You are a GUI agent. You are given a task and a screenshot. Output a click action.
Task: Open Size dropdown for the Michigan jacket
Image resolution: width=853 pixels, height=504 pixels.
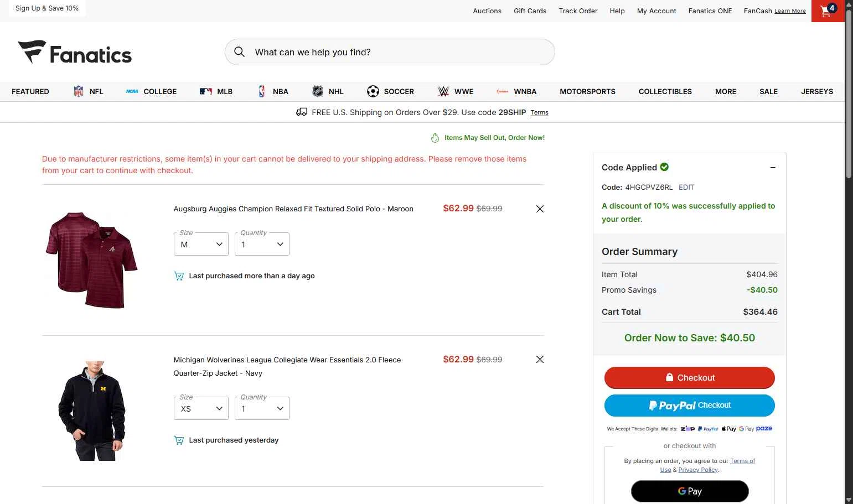pyautogui.click(x=201, y=408)
